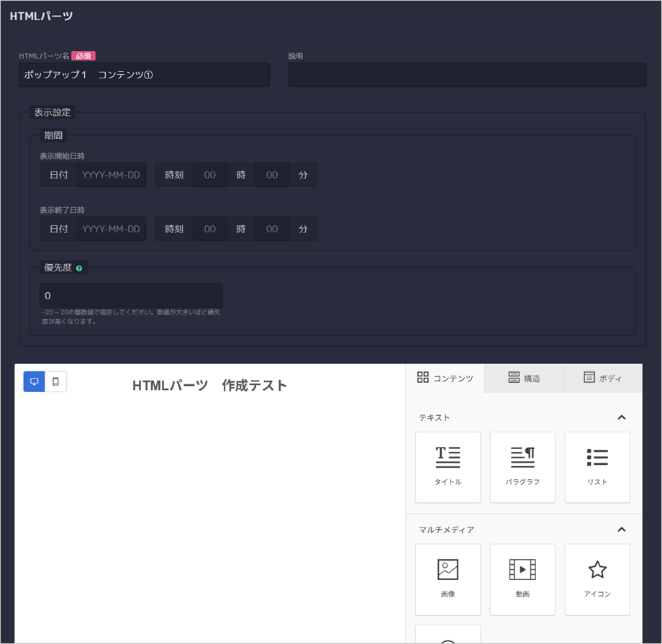The height and width of the screenshot is (644, 662).
Task: Set the 表示開始日時 minute field
Action: (272, 175)
